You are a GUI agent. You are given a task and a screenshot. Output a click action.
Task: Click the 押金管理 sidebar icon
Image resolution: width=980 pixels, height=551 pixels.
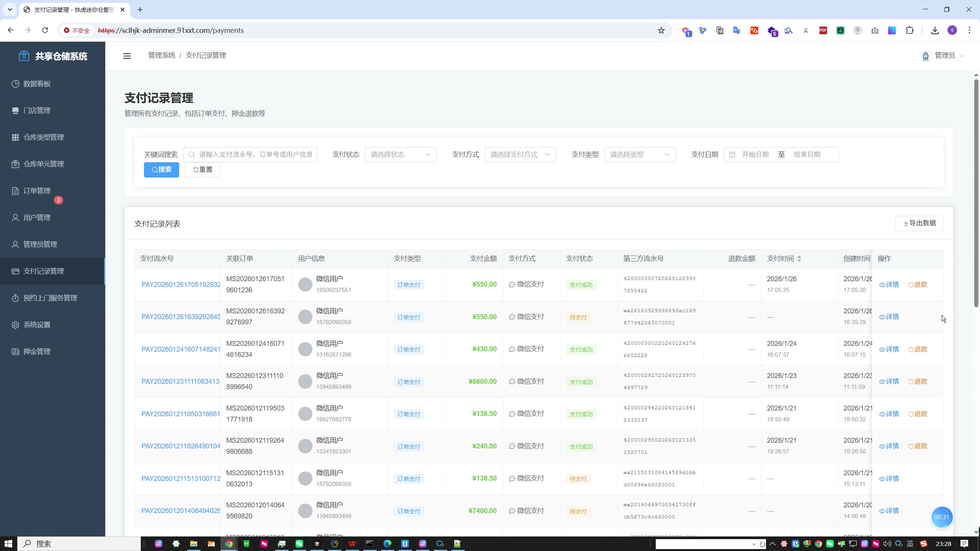[15, 352]
